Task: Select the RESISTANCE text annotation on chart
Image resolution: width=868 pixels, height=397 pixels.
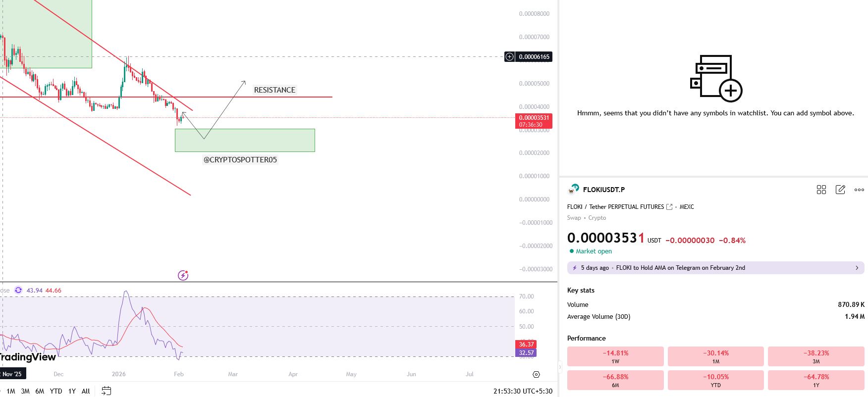Action: click(274, 90)
